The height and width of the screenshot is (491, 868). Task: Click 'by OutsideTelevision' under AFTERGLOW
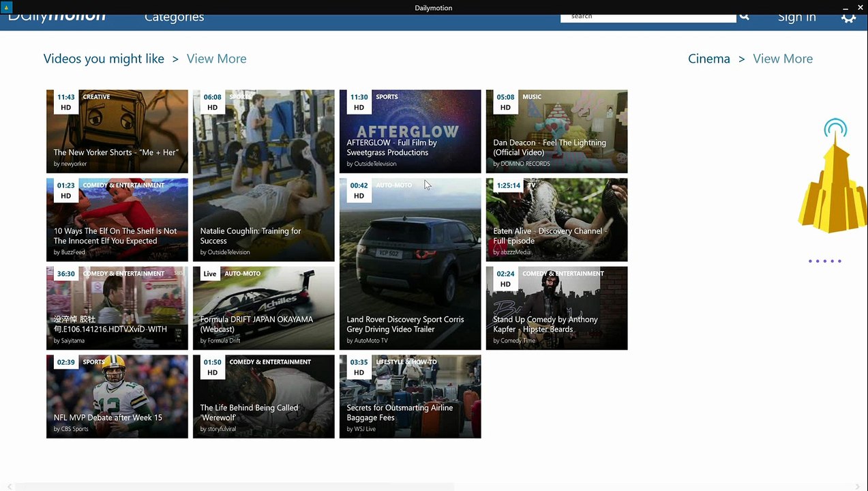point(372,164)
